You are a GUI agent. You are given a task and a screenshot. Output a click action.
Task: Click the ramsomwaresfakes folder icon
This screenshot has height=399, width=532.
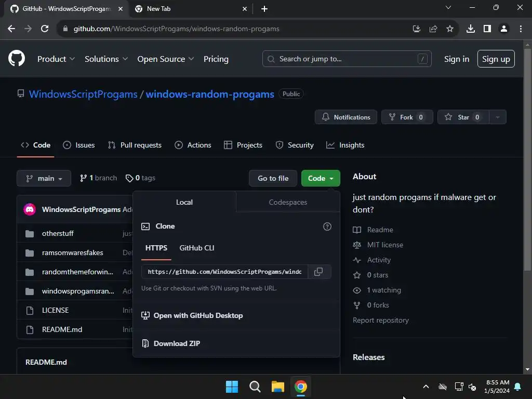30,253
